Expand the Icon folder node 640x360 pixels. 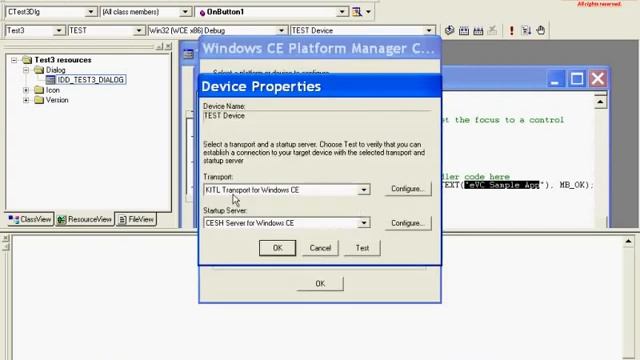pyautogui.click(x=26, y=90)
